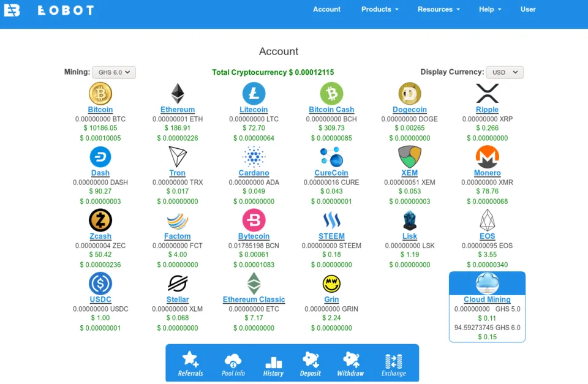Click the CureCoin molecule icon
This screenshot has height=384, width=588.
(x=331, y=157)
